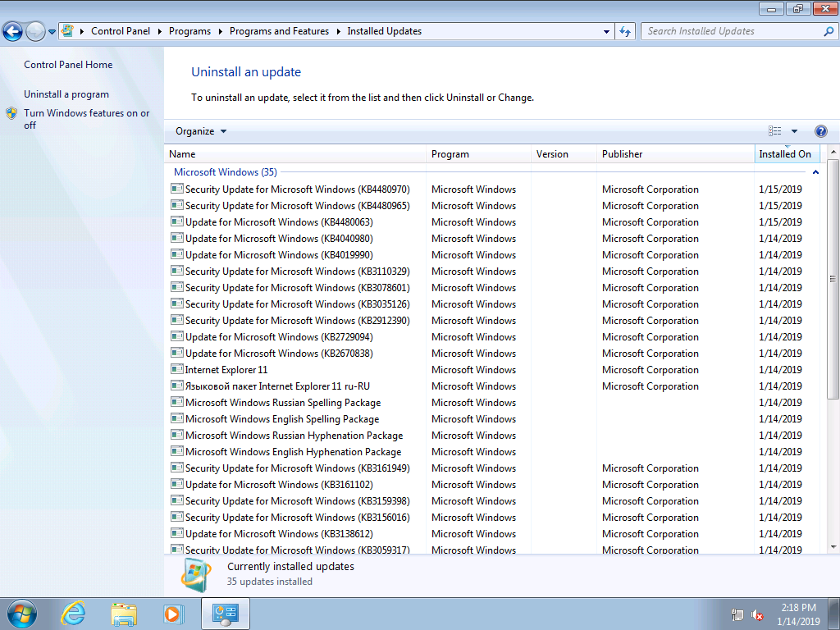
Task: Select Programs in the breadcrumb
Action: [189, 31]
